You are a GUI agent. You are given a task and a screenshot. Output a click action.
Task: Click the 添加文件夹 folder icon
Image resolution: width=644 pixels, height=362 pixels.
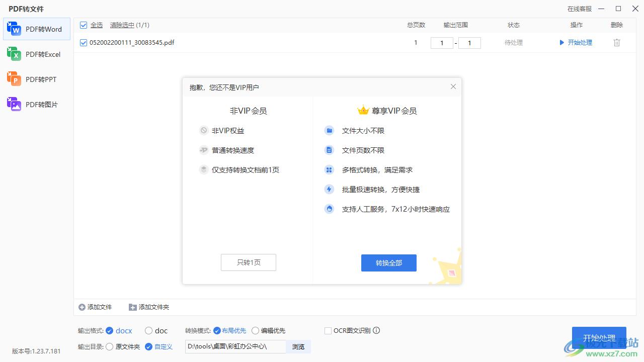point(133,307)
